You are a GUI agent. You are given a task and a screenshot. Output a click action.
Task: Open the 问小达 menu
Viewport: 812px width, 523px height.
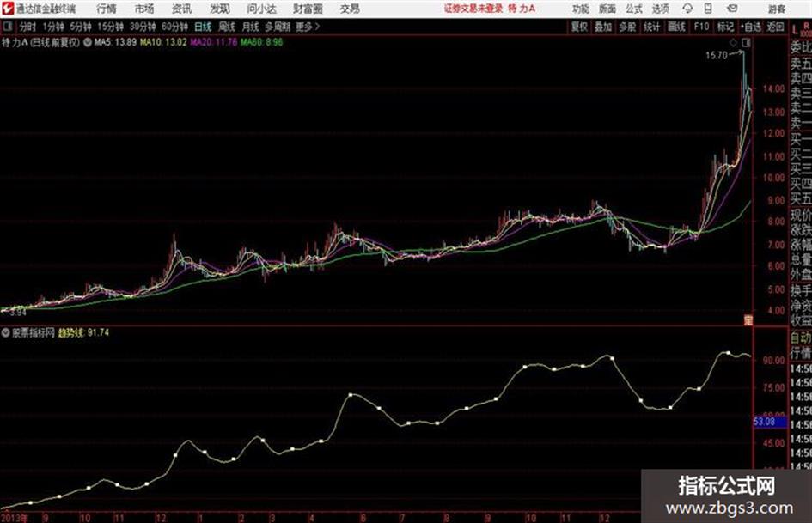tap(261, 9)
